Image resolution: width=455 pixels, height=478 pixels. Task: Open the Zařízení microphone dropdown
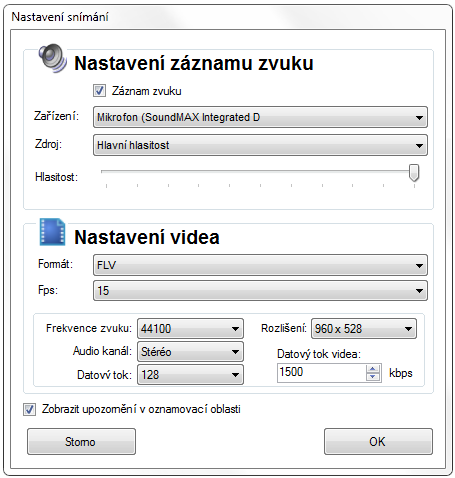(x=260, y=117)
